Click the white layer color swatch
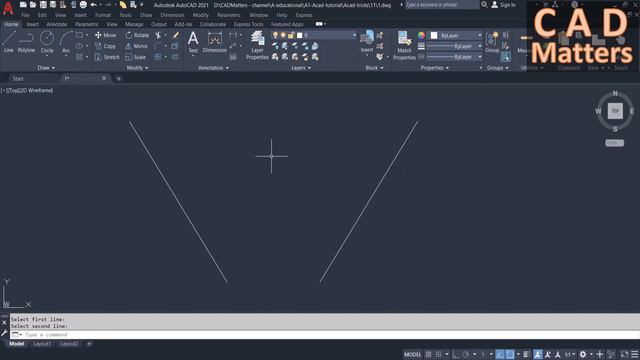The image size is (640, 360). pyautogui.click(x=300, y=36)
